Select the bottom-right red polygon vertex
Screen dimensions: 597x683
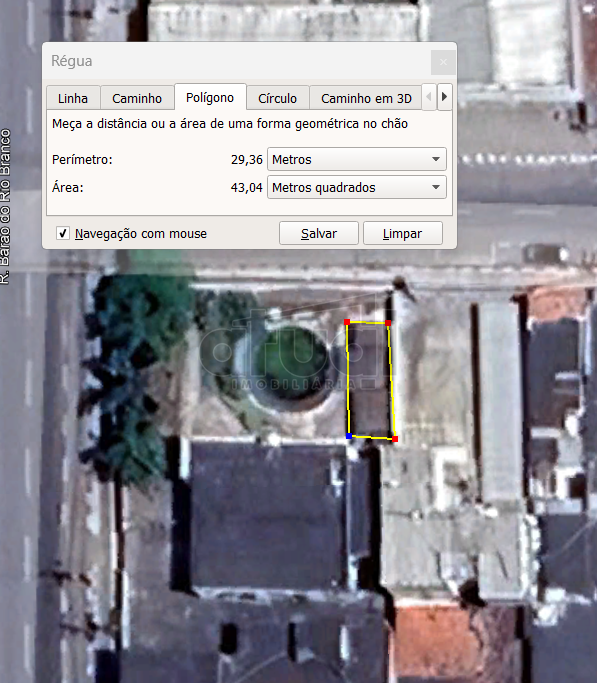(x=395, y=439)
